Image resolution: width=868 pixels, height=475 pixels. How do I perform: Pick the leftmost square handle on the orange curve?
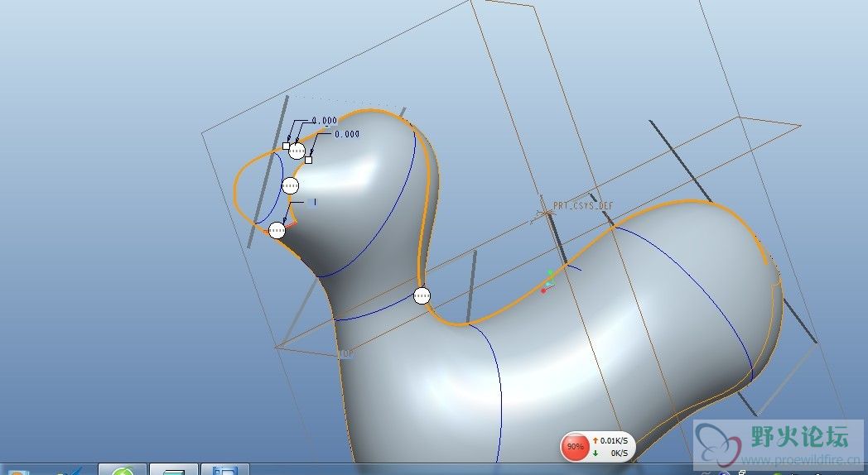286,146
